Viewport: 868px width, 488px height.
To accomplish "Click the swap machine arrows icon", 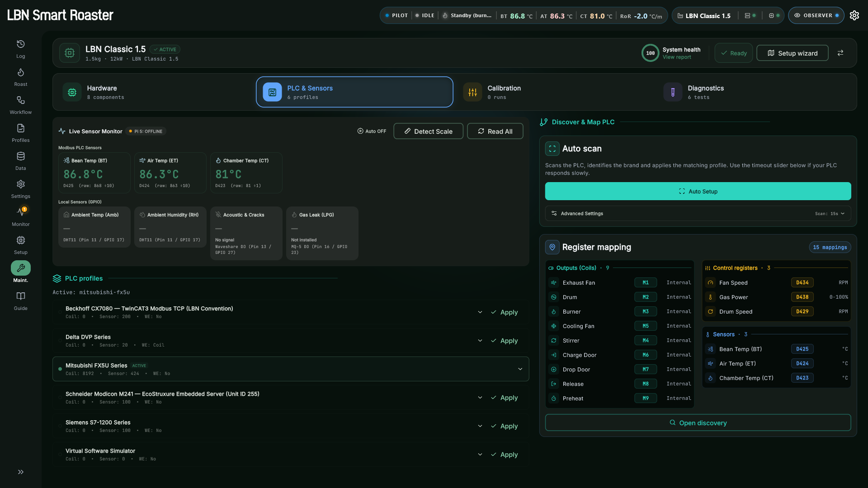I will pos(840,53).
